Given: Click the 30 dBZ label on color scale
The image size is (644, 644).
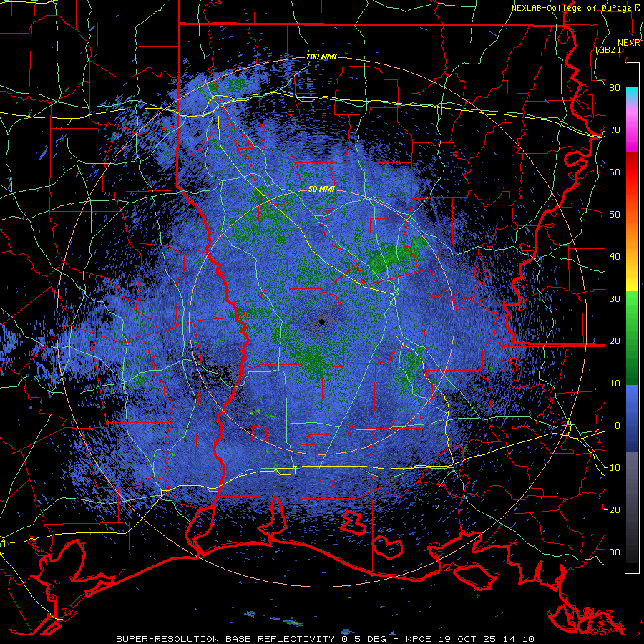Looking at the screenshot, I should pos(615,299).
